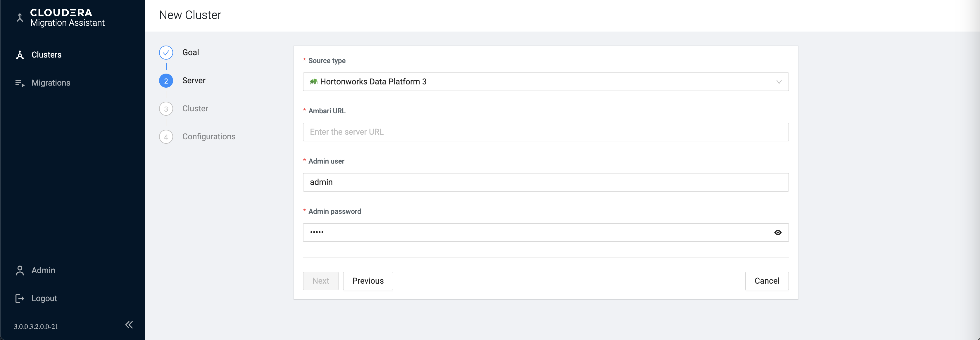Select Clusters in sidebar menu
The height and width of the screenshot is (340, 980).
46,55
